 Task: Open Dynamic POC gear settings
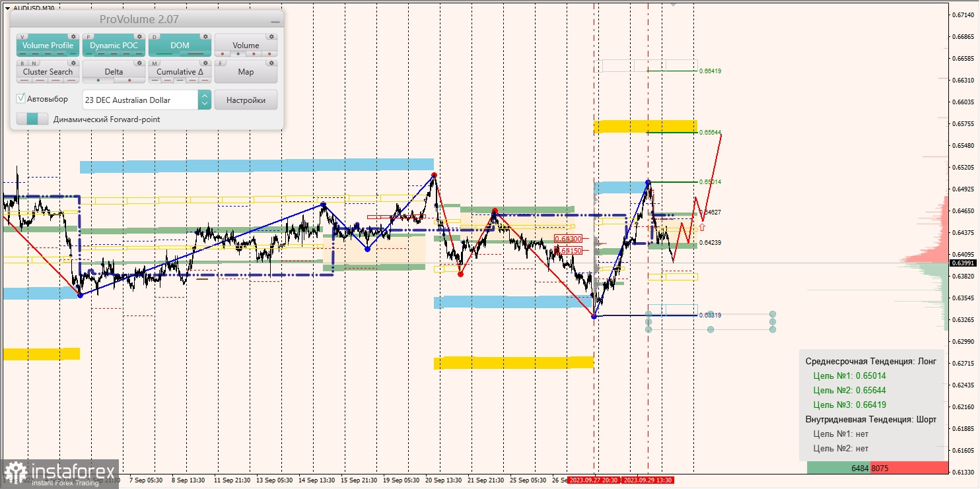coord(139,36)
